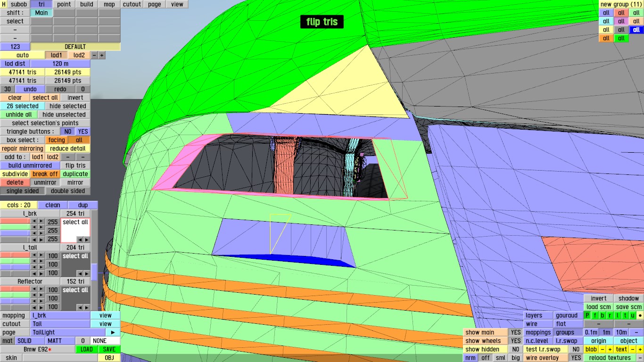Screen dimensions: 644x362
Task: Toggle the show wheels YES button
Action: tap(516, 341)
